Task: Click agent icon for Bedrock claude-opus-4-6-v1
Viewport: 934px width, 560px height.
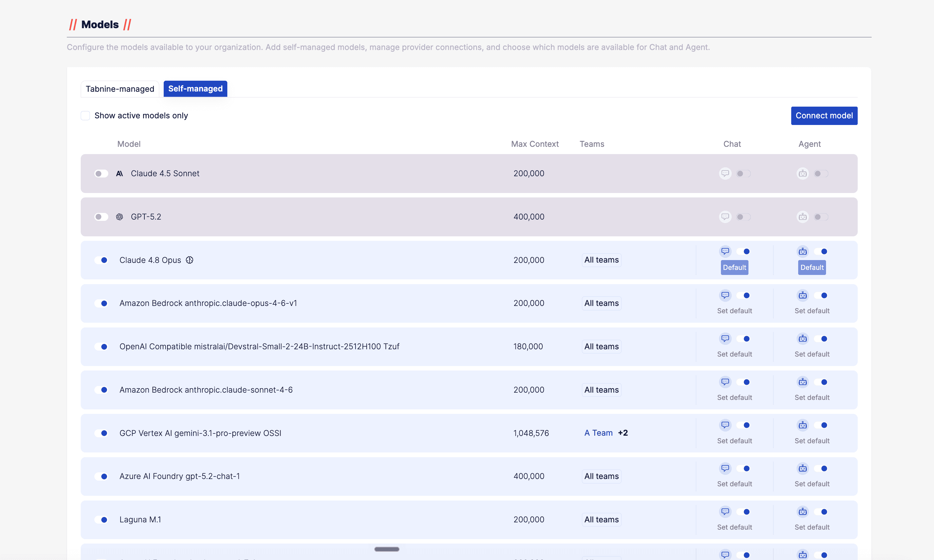Action: [803, 295]
